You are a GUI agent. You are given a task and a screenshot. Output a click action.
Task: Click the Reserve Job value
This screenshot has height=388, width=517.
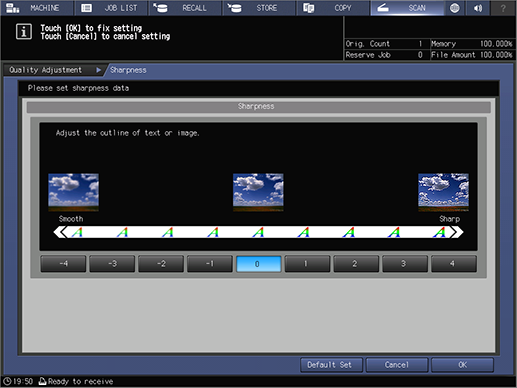click(420, 55)
